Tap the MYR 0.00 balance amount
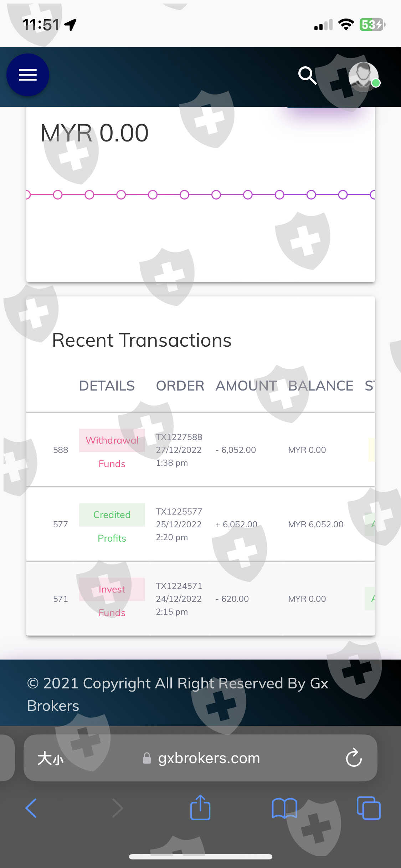The height and width of the screenshot is (868, 401). pyautogui.click(x=94, y=133)
